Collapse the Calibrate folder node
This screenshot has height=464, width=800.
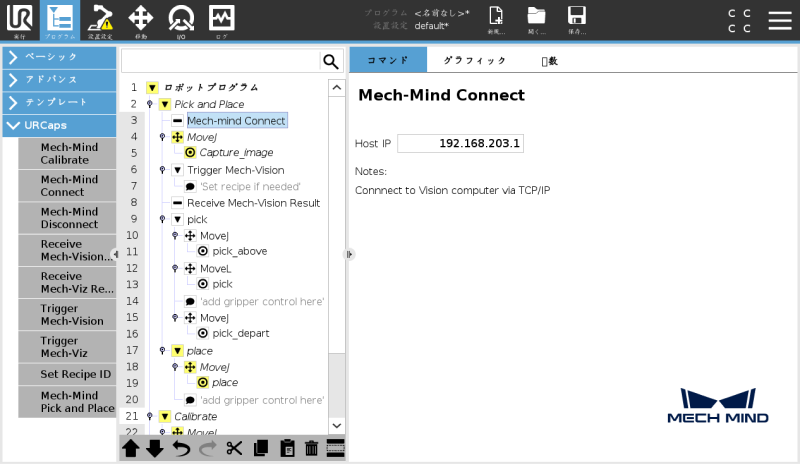click(164, 417)
